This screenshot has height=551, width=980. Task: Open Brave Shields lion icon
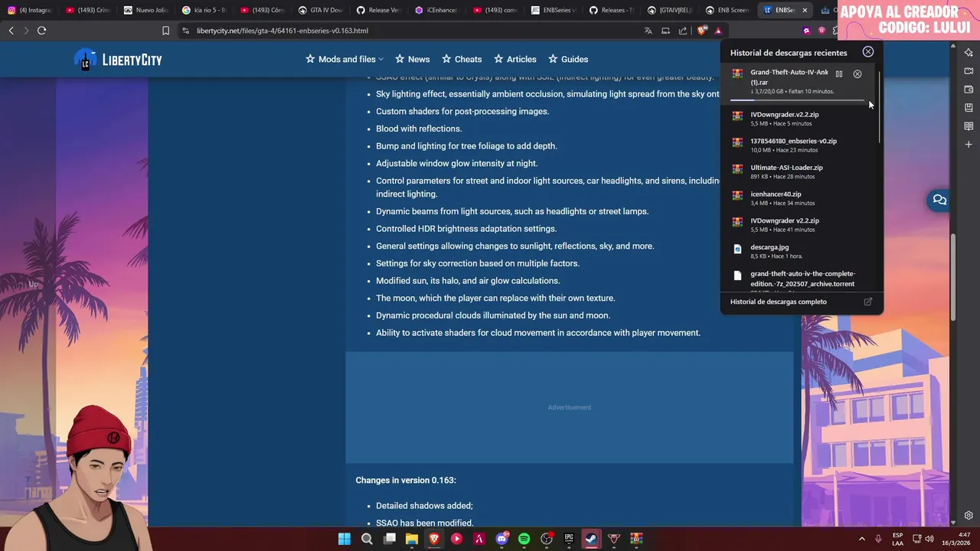(x=701, y=31)
